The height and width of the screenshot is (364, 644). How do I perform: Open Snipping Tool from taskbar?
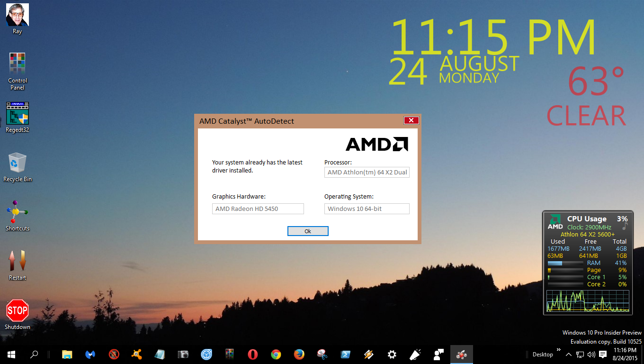coord(322,354)
